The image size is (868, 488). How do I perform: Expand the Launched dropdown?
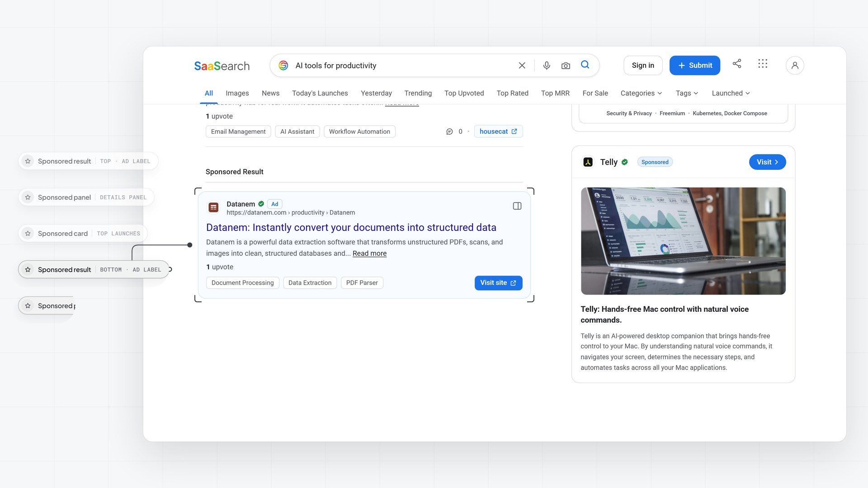(731, 93)
